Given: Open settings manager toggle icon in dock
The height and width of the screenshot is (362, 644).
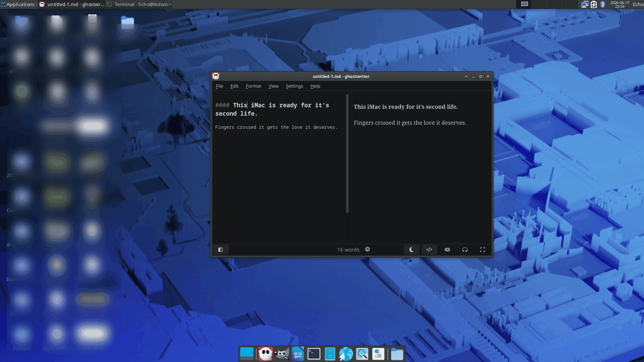Looking at the screenshot, I should (378, 354).
